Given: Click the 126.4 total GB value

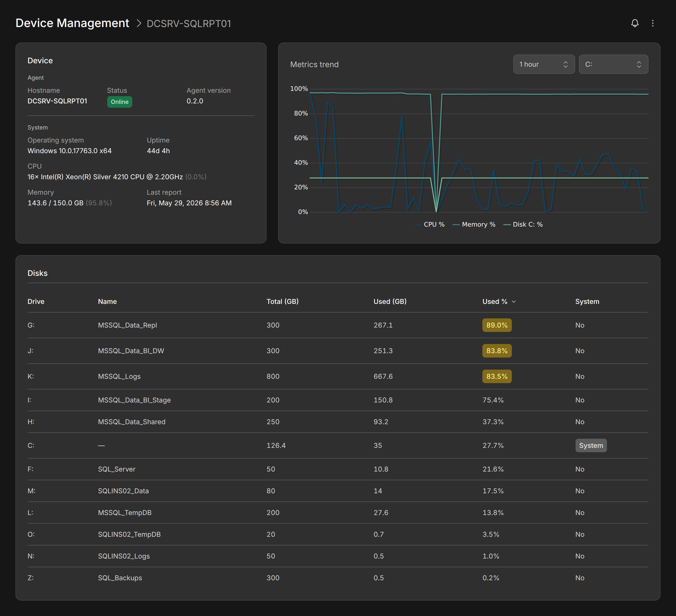Looking at the screenshot, I should 276,445.
